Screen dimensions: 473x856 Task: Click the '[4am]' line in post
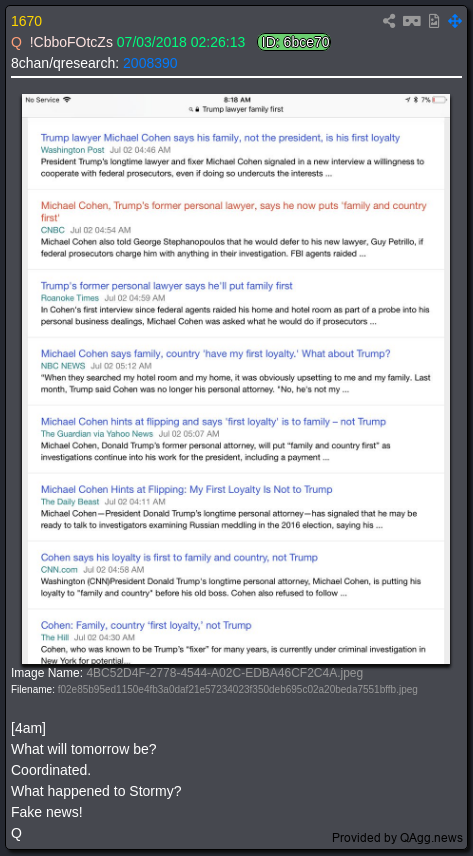pos(28,728)
